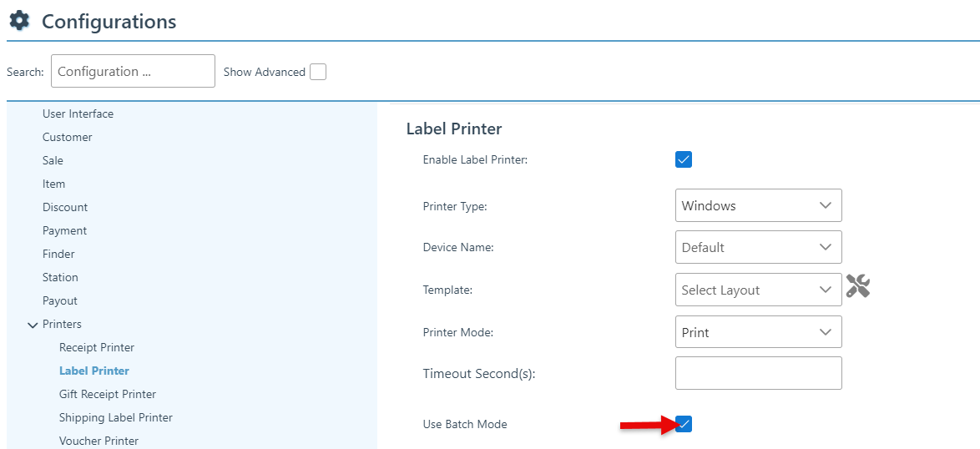Open the Printer Type dropdown
This screenshot has width=980, height=449.
coord(758,205)
